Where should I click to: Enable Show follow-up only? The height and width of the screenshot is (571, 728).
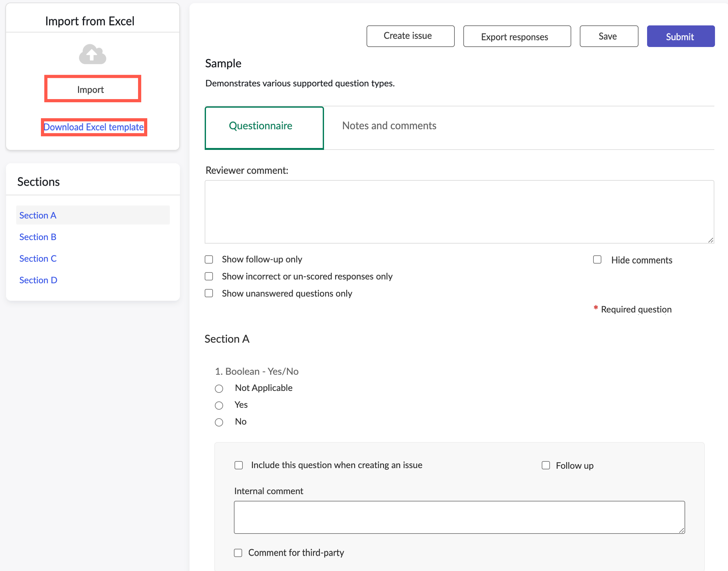209,259
